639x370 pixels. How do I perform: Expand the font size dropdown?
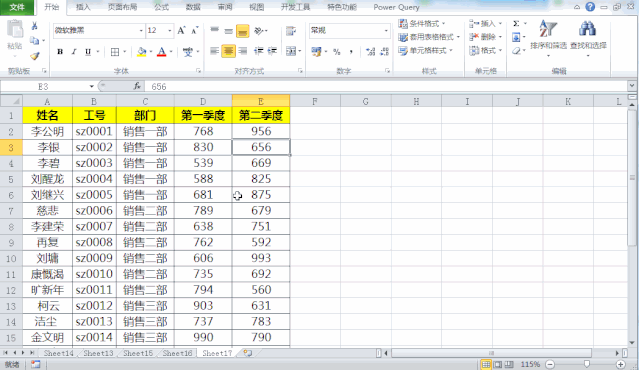point(170,31)
